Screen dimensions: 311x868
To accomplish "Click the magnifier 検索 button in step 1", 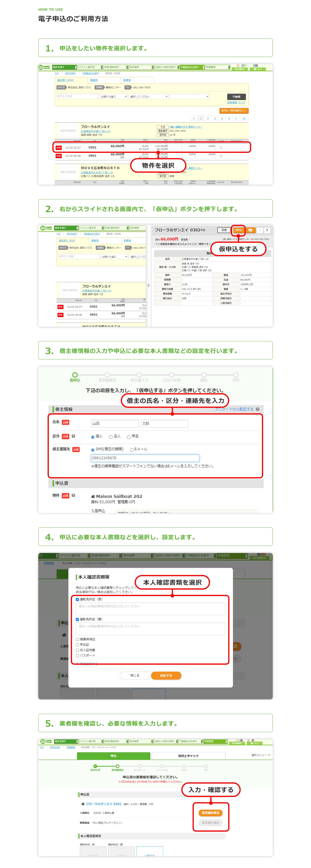I will coord(236,97).
